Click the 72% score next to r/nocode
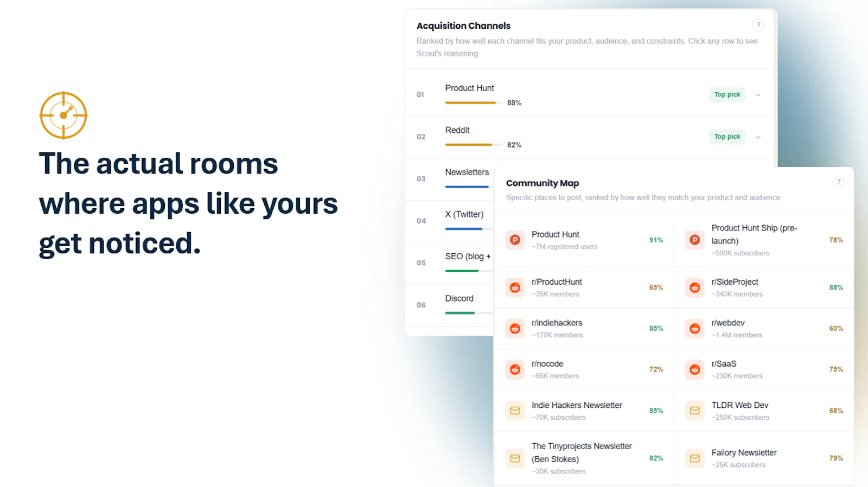 (656, 369)
